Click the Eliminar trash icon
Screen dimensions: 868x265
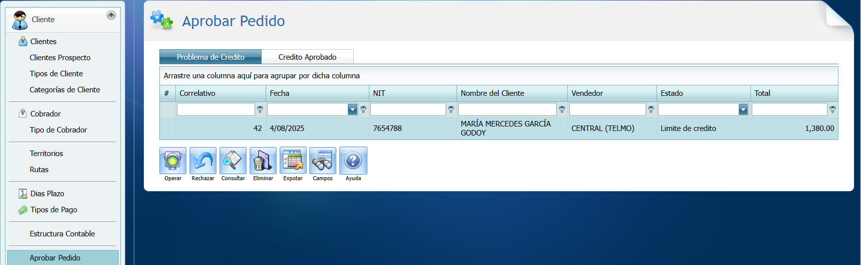point(263,161)
